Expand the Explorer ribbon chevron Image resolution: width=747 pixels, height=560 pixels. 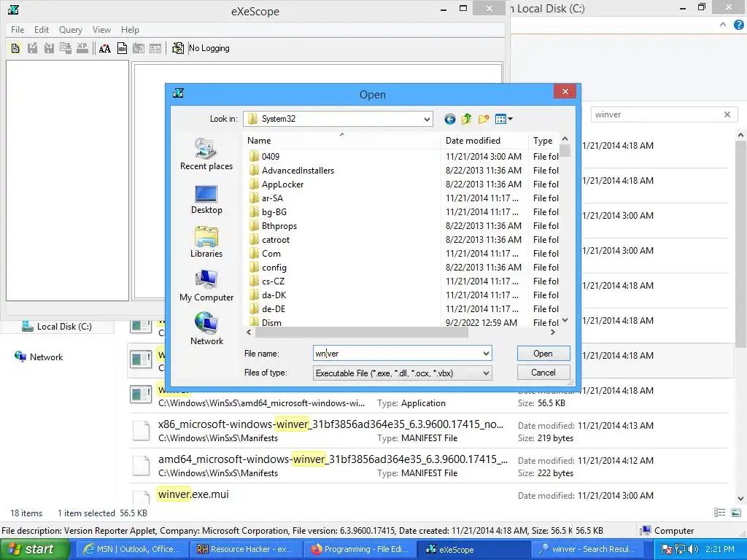pos(723,25)
